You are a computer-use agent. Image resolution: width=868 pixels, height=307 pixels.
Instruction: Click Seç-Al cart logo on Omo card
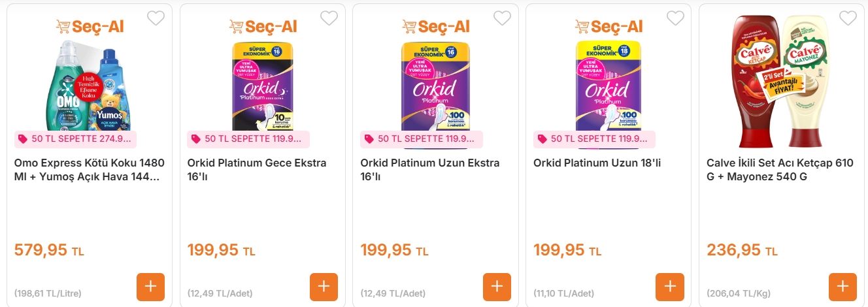90,26
